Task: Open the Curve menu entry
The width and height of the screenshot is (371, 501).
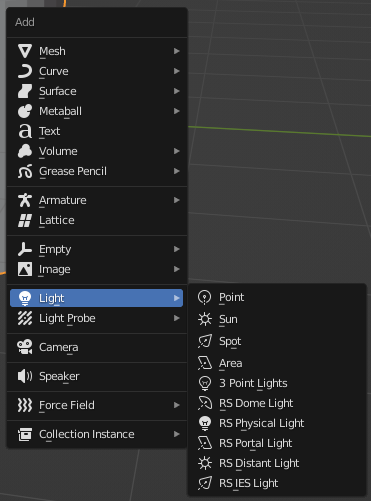Action: point(97,71)
